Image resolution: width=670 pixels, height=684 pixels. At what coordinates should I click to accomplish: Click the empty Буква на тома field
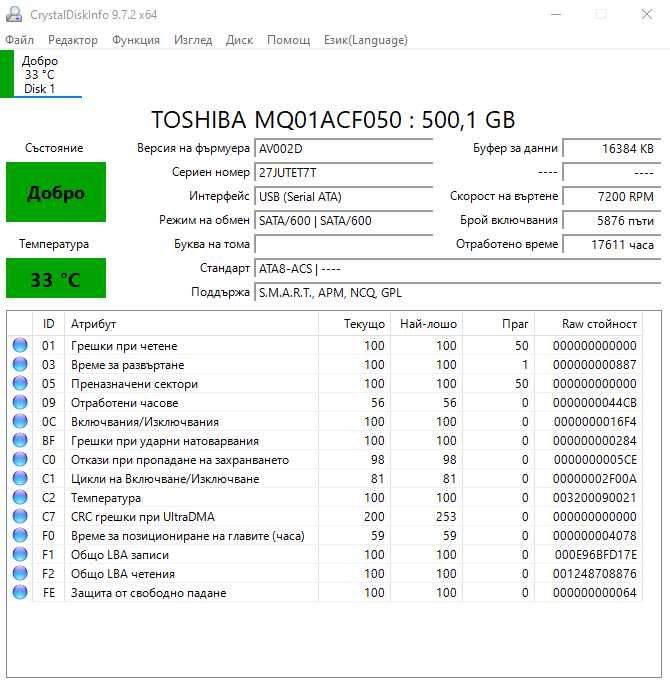344,244
